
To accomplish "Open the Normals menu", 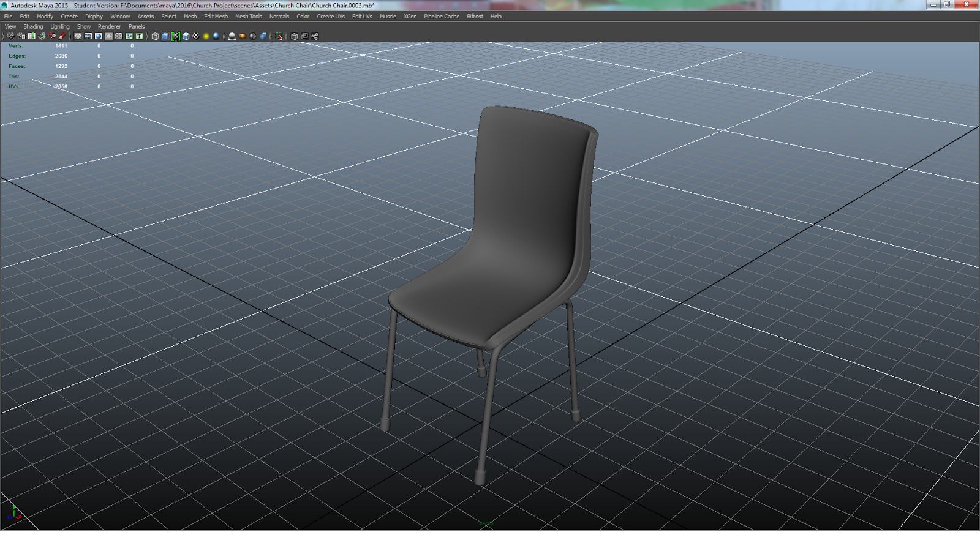I will tap(279, 17).
